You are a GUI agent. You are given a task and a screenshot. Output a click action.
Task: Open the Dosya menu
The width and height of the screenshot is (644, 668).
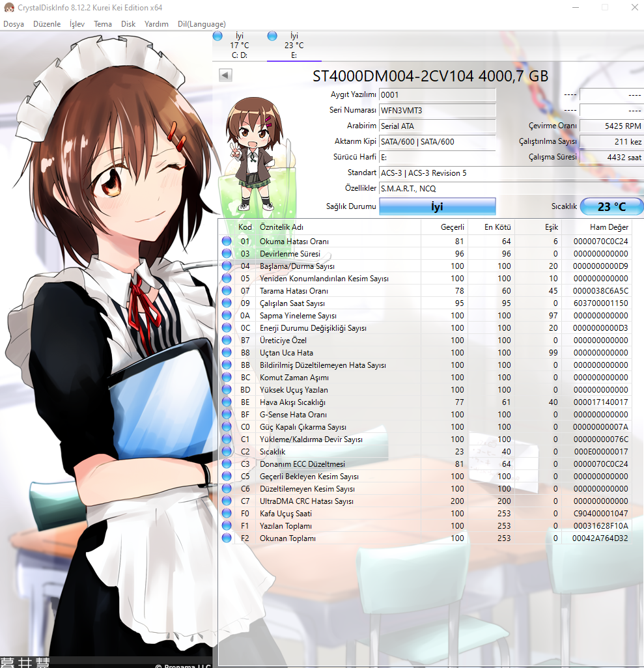(x=14, y=24)
